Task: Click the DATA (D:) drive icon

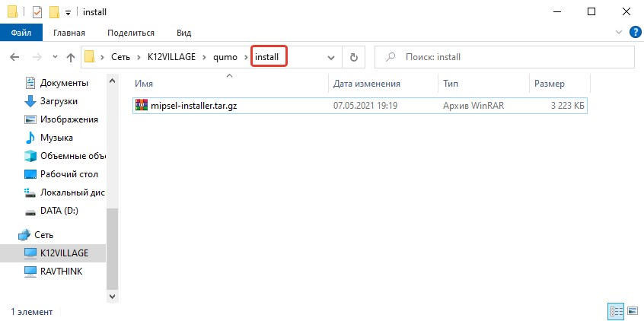Action: click(30, 211)
